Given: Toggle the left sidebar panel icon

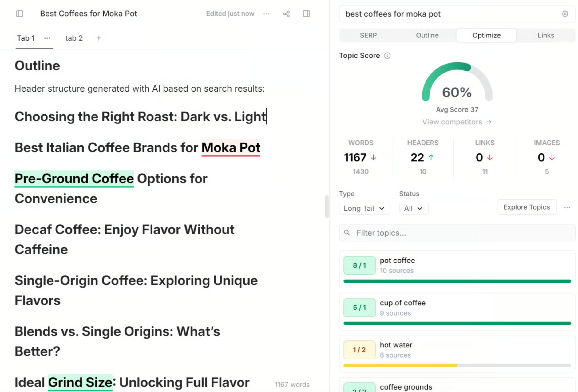Looking at the screenshot, I should pyautogui.click(x=19, y=14).
